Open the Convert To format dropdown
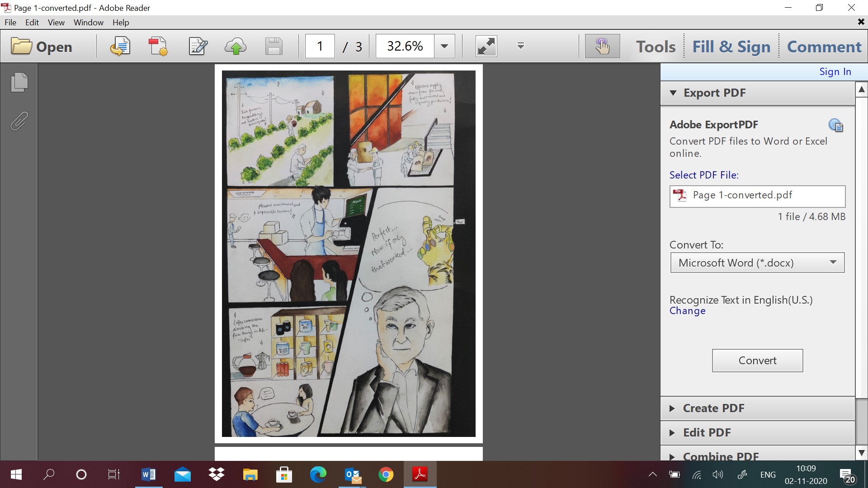This screenshot has height=488, width=868. click(x=757, y=263)
